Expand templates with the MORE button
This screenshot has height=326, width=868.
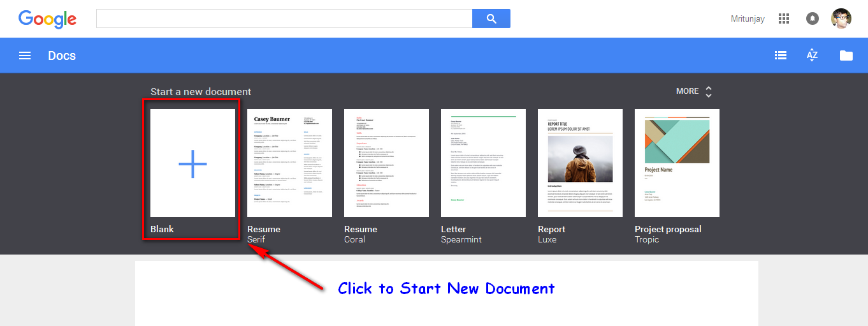tap(694, 91)
